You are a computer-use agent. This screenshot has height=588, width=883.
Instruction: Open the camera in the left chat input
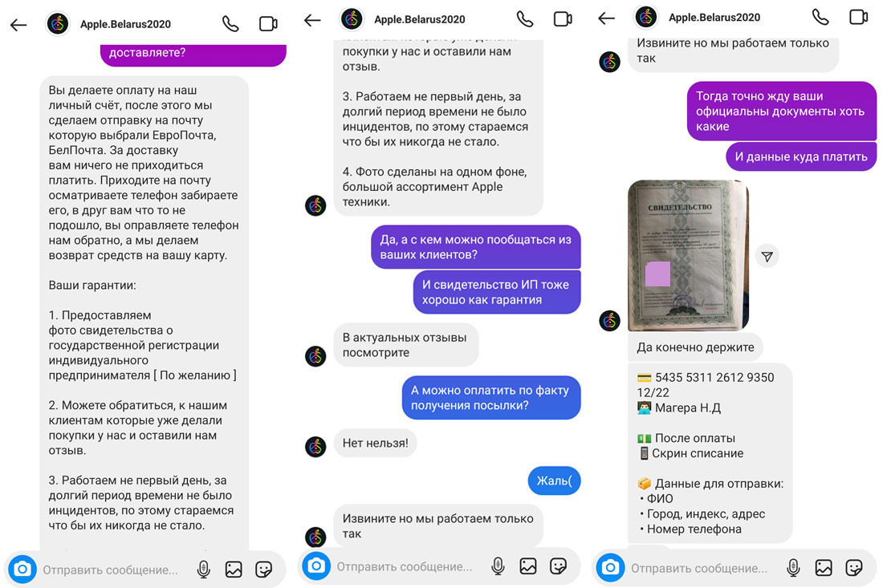[x=22, y=570]
